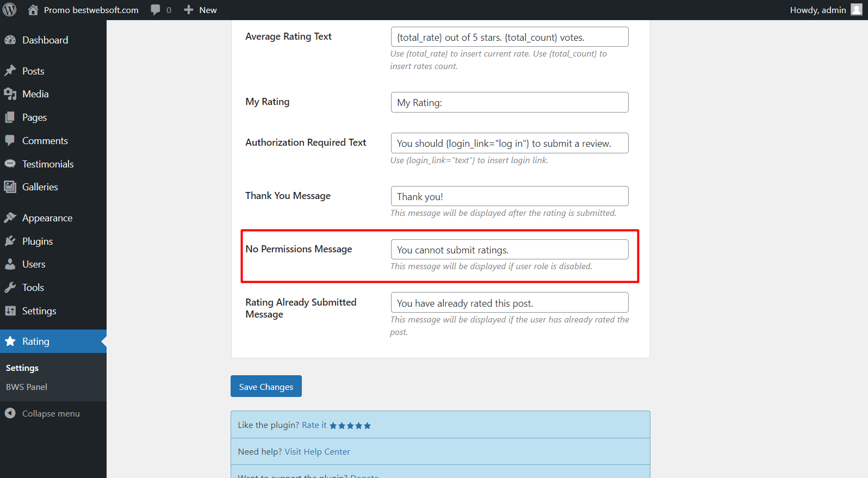Click the plus icon next to New
Screen dimensions: 868x478
[x=189, y=10]
